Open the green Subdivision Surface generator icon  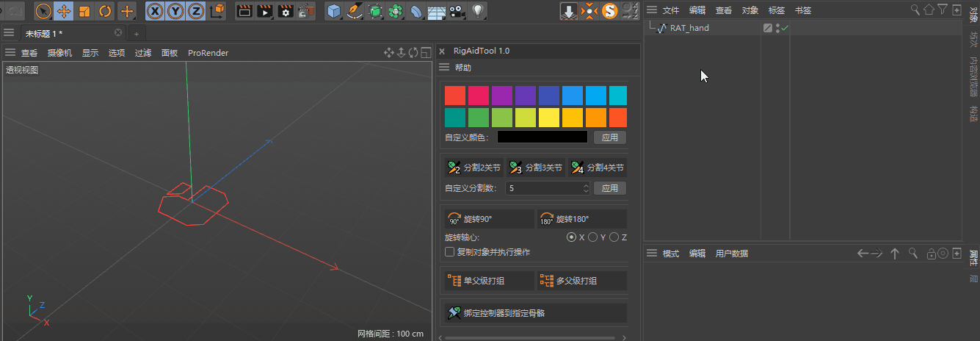376,11
